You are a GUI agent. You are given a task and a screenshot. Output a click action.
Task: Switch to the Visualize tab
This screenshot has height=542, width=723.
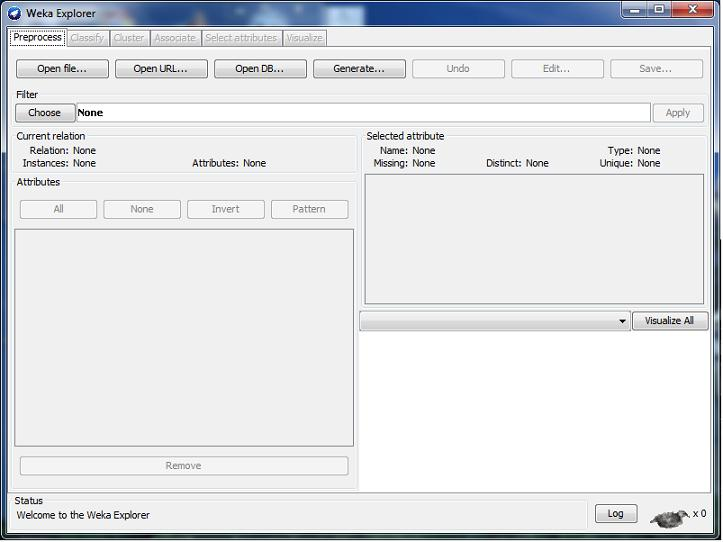pos(304,38)
